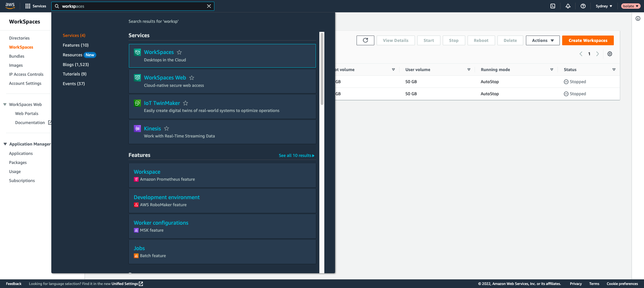Refresh the WorkSpaces list
Screen dimensions: 644x288
[365, 41]
